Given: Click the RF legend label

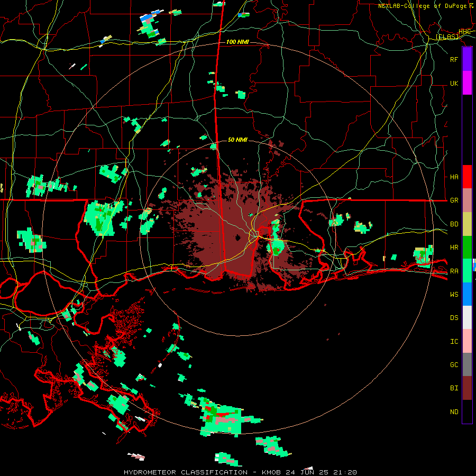Looking at the screenshot, I should [454, 59].
